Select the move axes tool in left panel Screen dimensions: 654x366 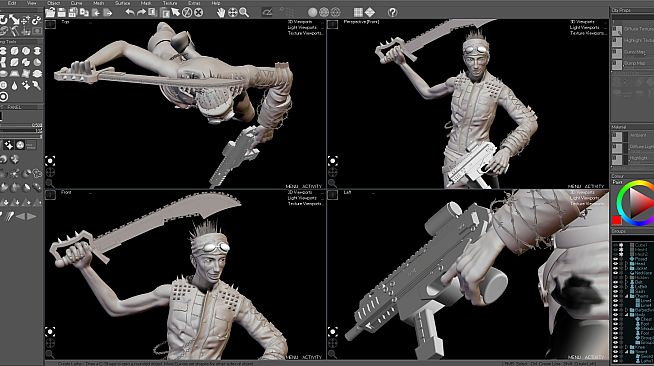(x=26, y=20)
